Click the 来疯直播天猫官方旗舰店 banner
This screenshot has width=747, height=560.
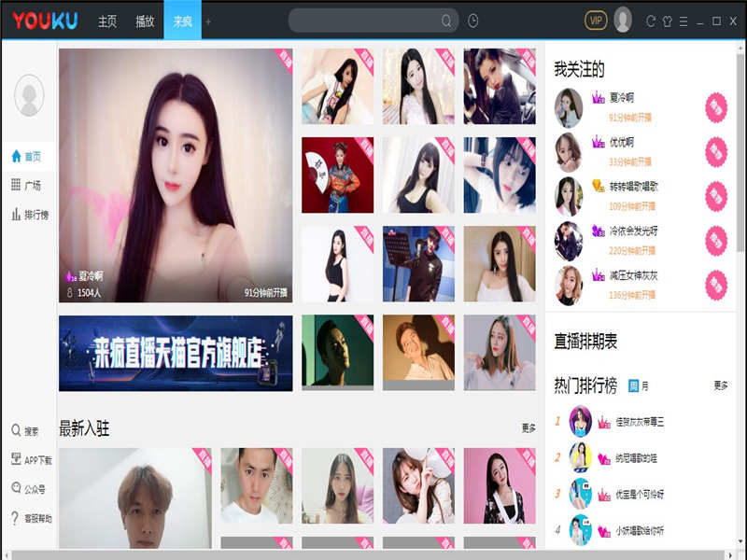click(x=176, y=353)
